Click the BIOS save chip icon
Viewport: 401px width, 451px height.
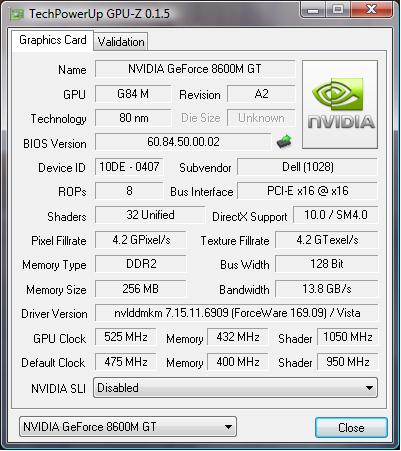coord(284,142)
